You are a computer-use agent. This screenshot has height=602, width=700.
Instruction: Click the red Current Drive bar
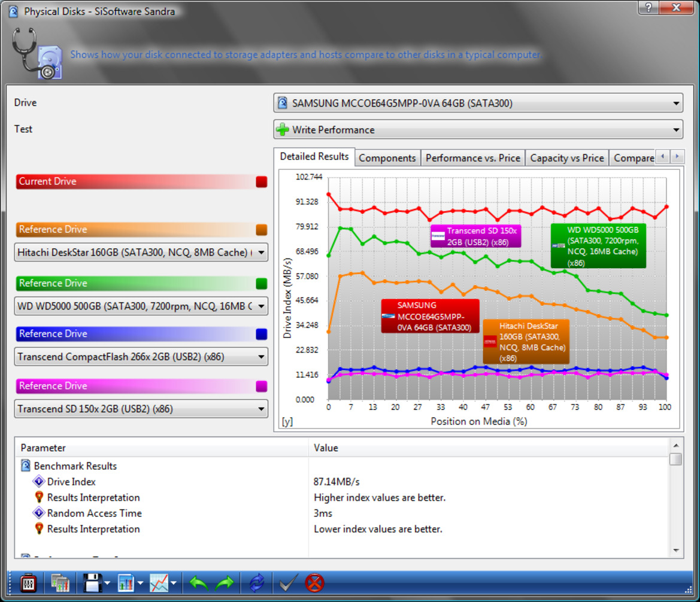(x=141, y=182)
